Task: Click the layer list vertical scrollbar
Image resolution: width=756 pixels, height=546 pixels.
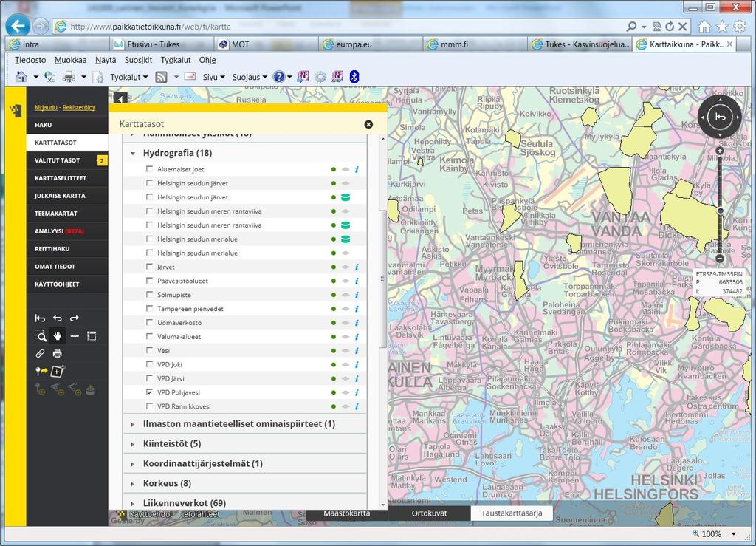Action: click(383, 279)
